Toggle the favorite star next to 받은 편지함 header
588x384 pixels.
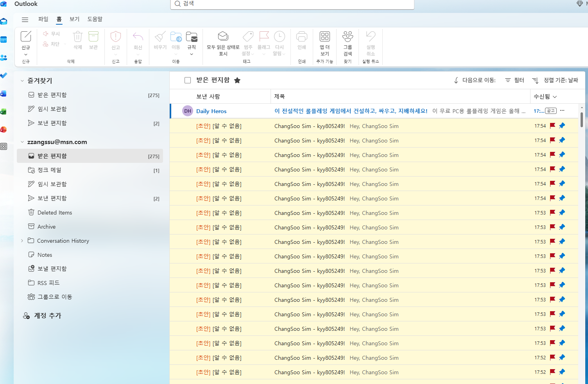[237, 80]
